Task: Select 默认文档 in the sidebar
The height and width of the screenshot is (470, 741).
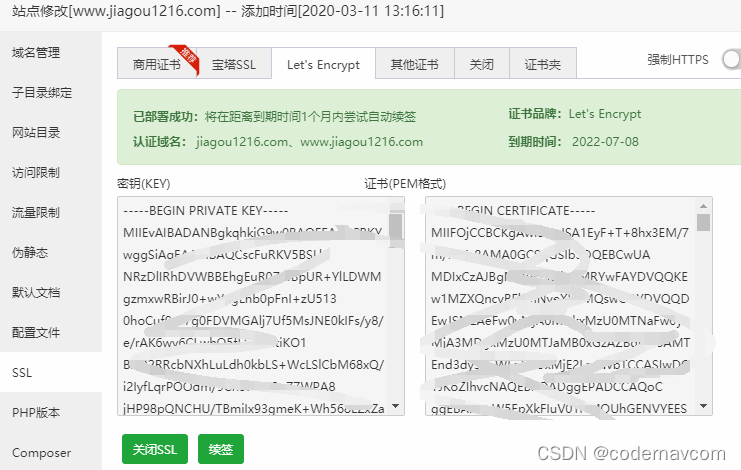Action: 36,292
